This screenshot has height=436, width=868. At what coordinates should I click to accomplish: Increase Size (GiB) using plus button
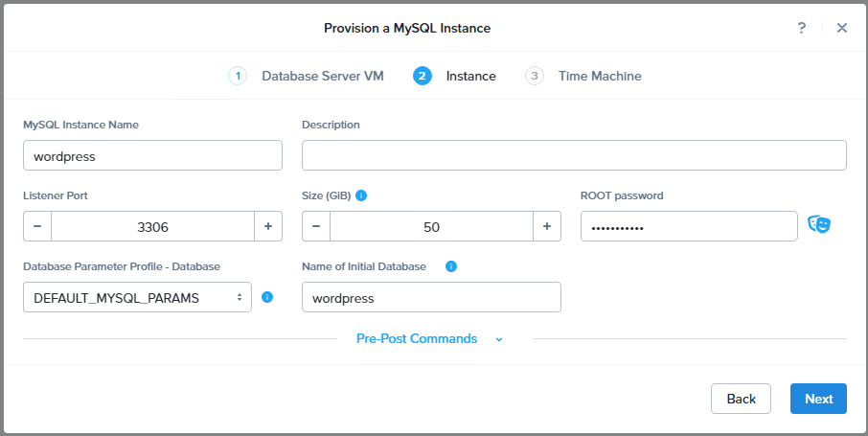click(x=547, y=226)
